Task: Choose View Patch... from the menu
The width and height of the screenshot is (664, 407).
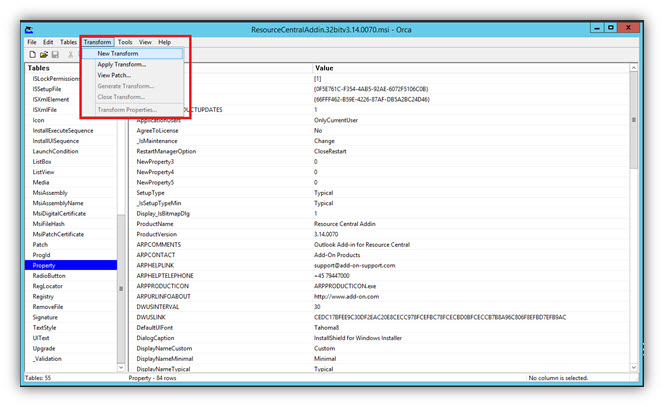Action: click(133, 75)
